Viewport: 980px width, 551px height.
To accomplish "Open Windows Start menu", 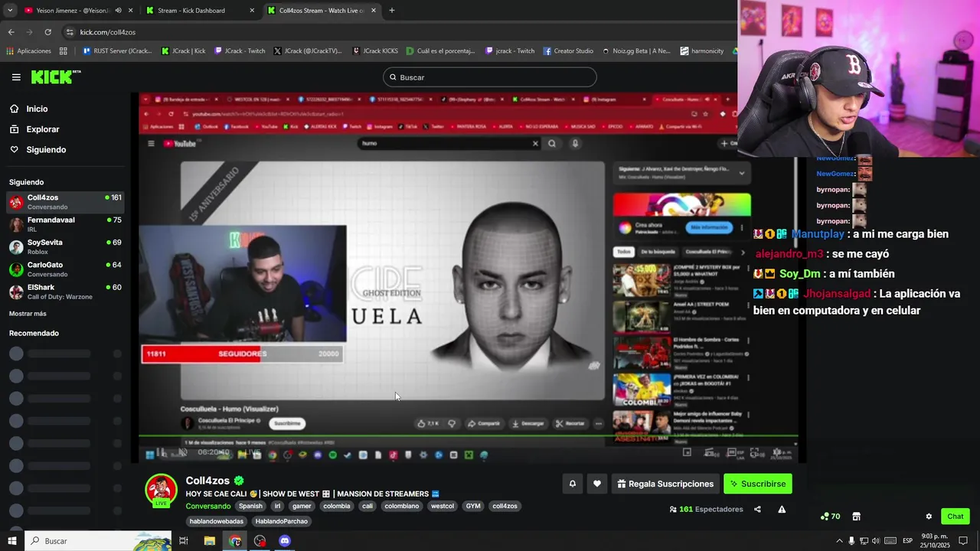I will point(11,541).
